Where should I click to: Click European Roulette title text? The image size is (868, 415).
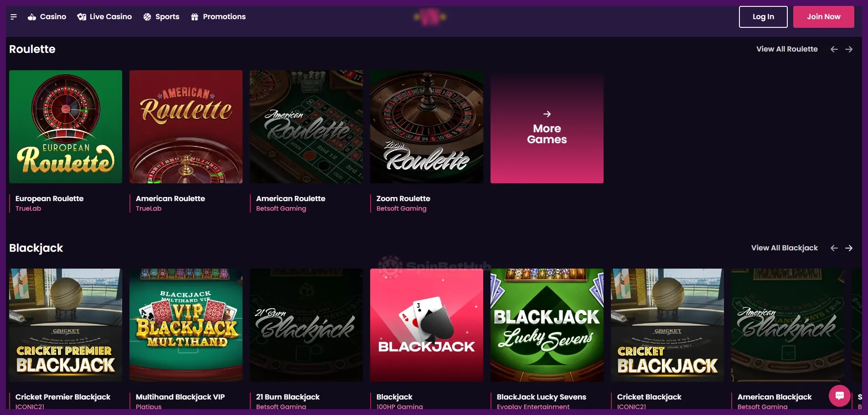pyautogui.click(x=50, y=198)
